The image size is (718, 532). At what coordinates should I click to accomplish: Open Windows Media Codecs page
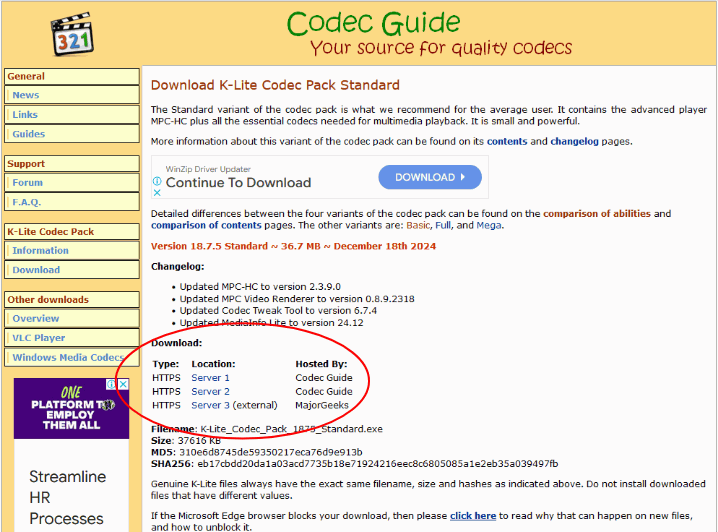(72, 357)
